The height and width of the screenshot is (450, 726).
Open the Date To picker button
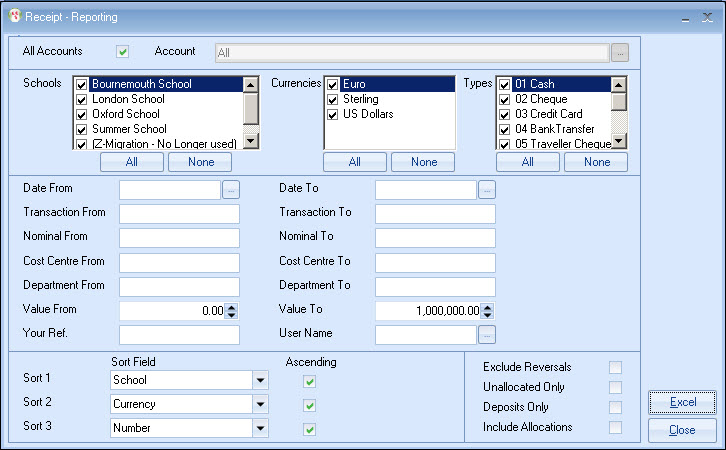487,189
